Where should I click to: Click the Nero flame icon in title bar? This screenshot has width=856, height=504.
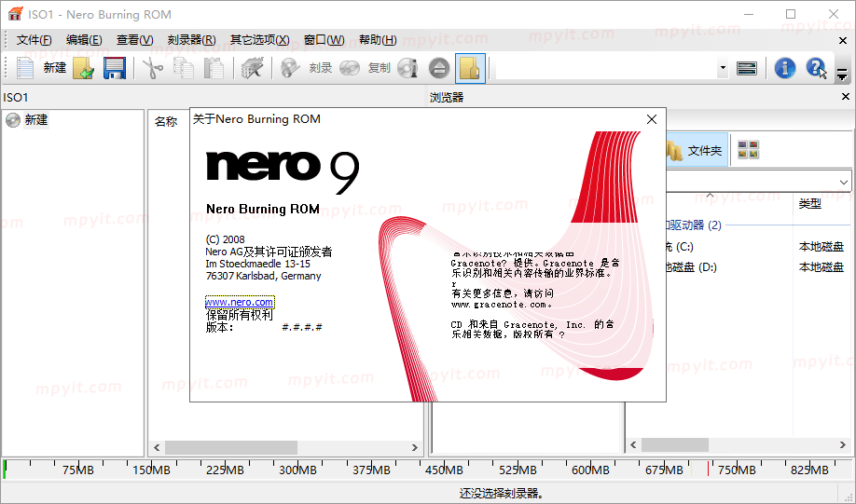pyautogui.click(x=15, y=14)
